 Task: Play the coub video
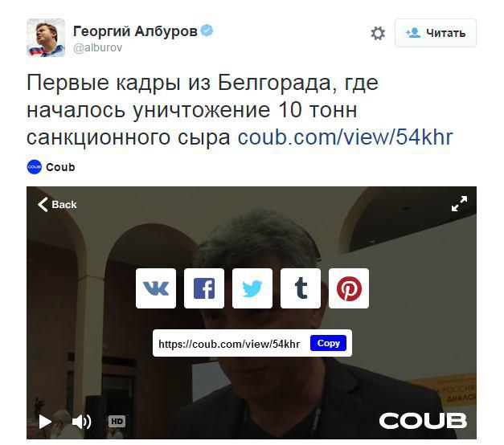click(45, 421)
